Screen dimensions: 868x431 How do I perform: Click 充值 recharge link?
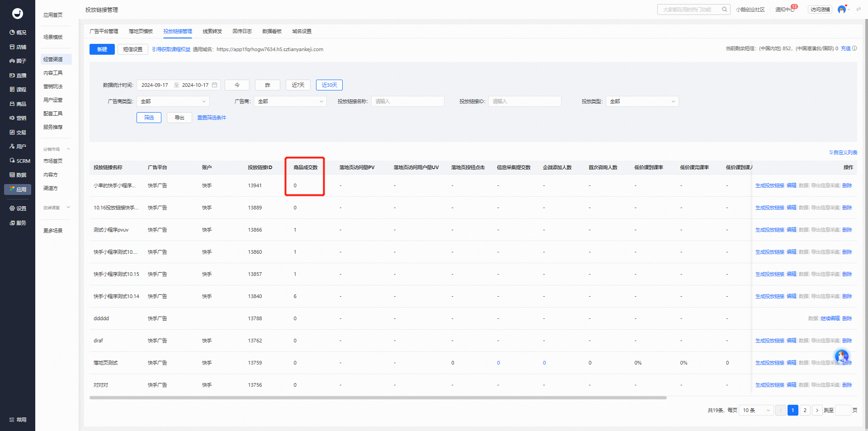coord(845,48)
